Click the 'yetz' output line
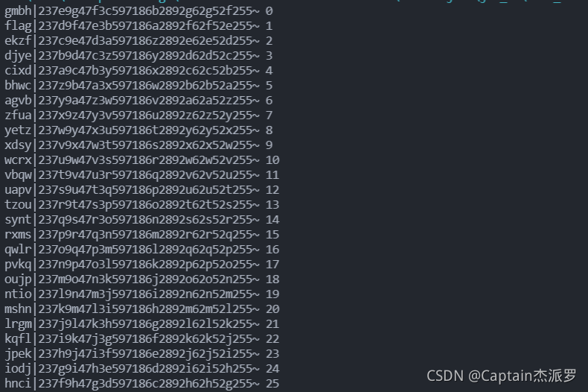588x392 pixels. (x=138, y=130)
